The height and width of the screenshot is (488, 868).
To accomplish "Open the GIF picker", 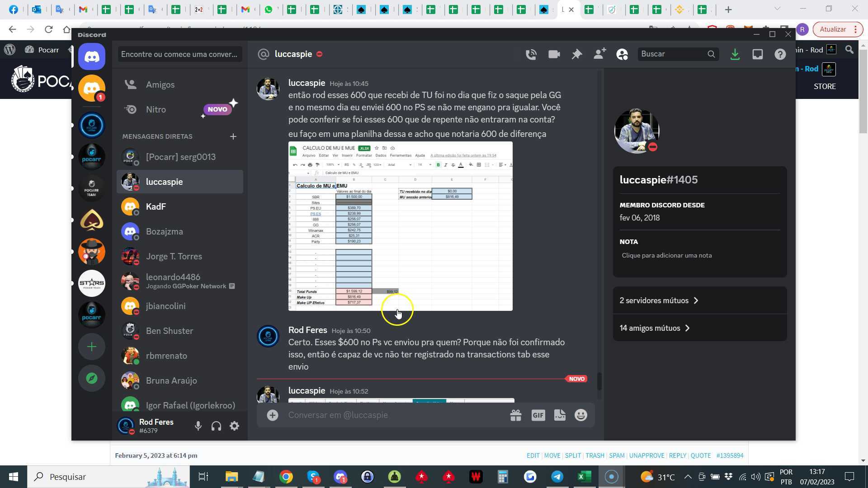I will pyautogui.click(x=538, y=415).
